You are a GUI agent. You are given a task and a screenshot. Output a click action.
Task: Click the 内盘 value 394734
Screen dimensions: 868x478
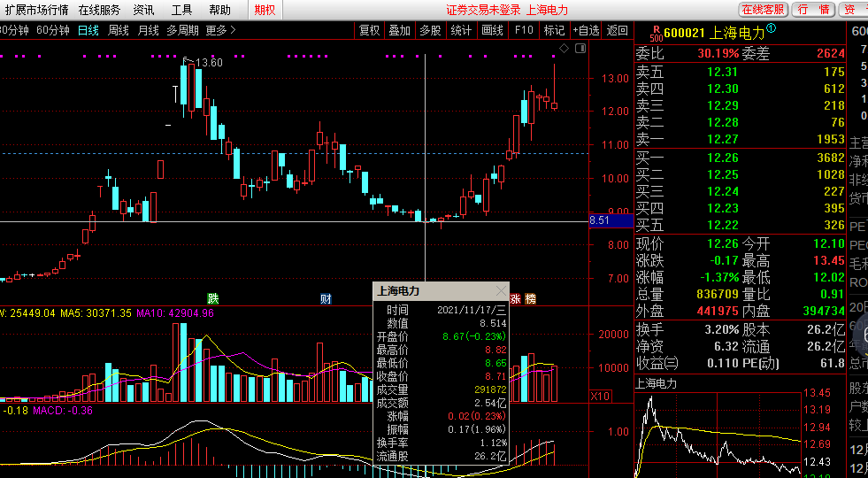point(823,311)
